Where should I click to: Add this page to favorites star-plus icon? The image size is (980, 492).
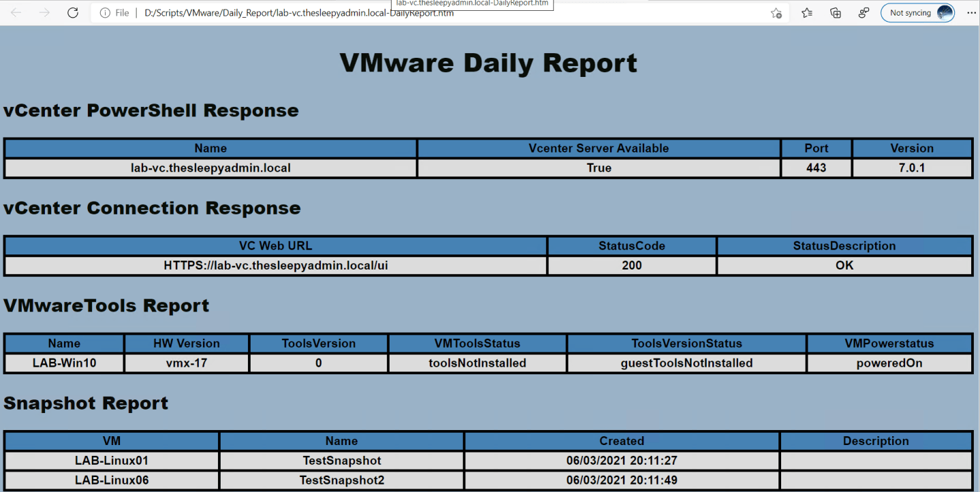(776, 13)
